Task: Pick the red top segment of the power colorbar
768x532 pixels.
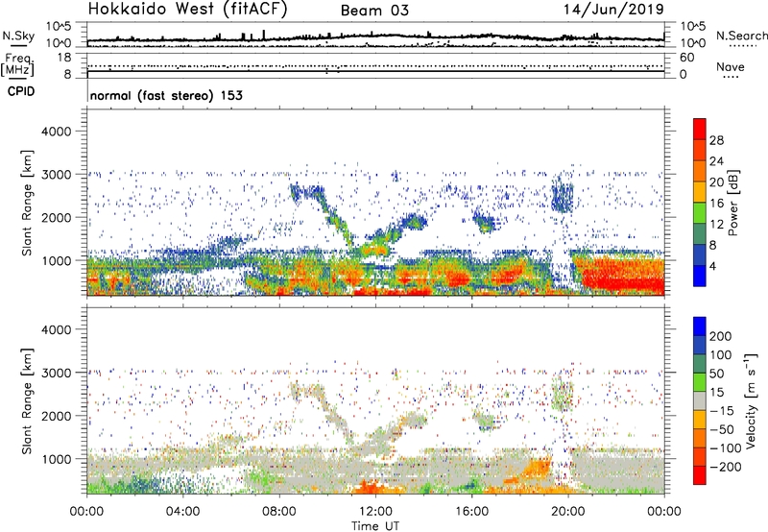Action: coord(700,129)
